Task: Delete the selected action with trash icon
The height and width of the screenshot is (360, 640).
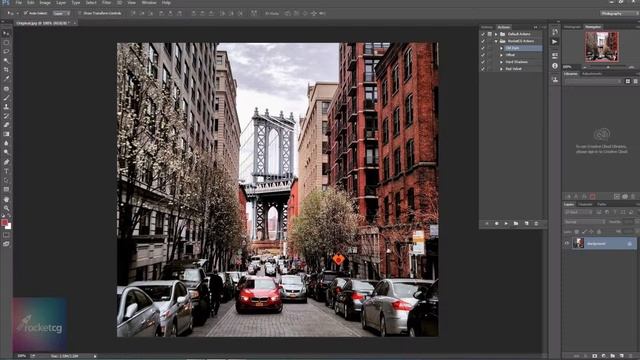Action: point(536,224)
